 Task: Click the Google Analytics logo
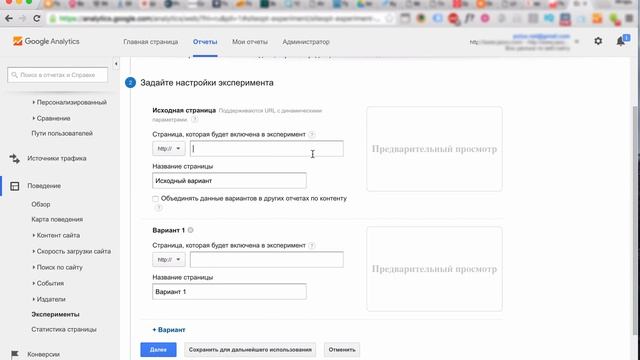(46, 41)
